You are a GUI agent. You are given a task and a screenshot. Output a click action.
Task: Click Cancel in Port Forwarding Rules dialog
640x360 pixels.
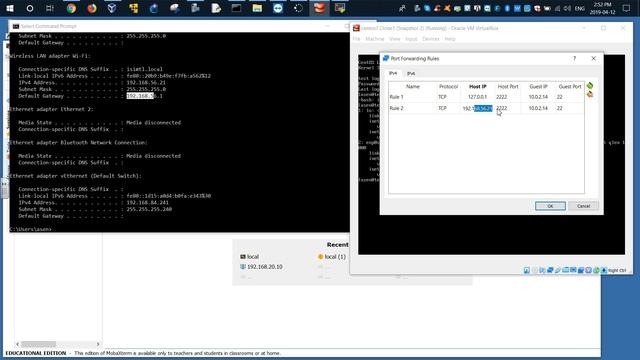click(x=583, y=206)
